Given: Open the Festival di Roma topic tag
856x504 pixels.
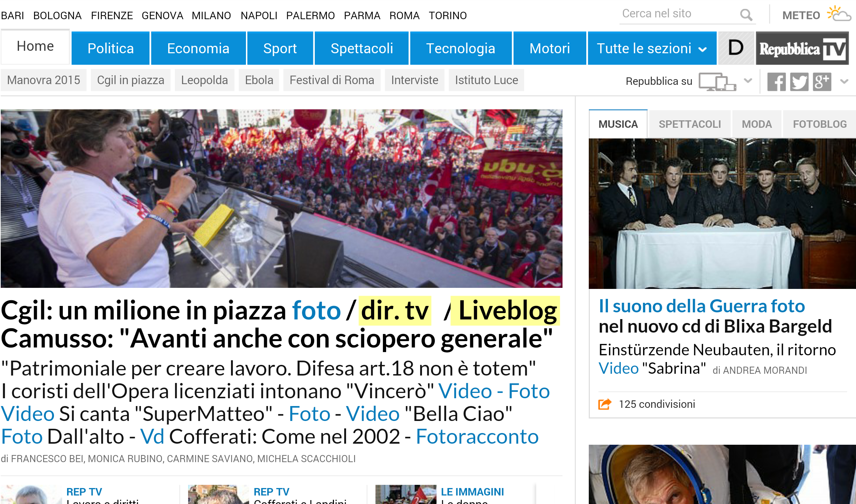Looking at the screenshot, I should (x=332, y=80).
